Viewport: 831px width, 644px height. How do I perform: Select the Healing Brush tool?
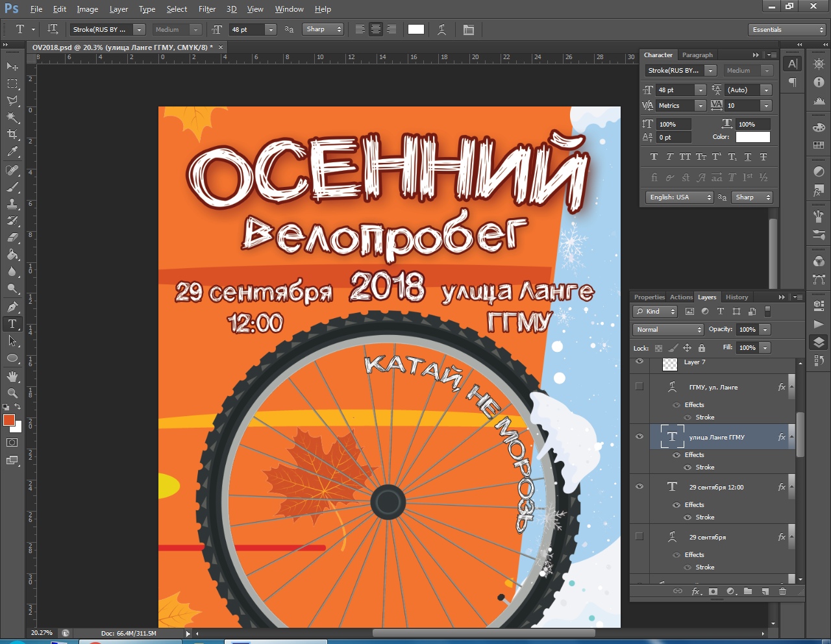click(x=12, y=170)
